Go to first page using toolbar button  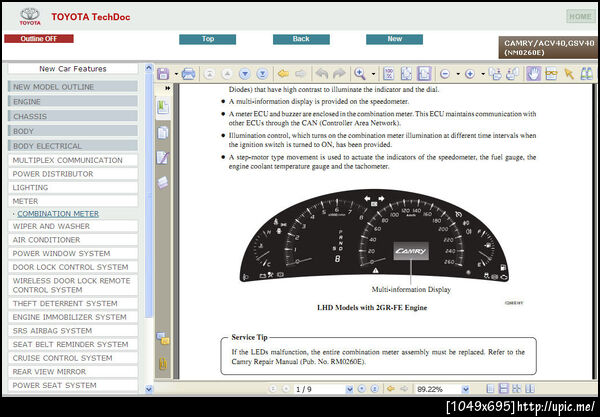209,74
